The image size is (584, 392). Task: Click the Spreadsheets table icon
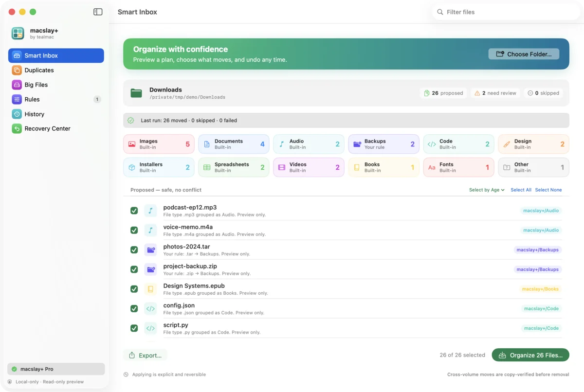[207, 167]
